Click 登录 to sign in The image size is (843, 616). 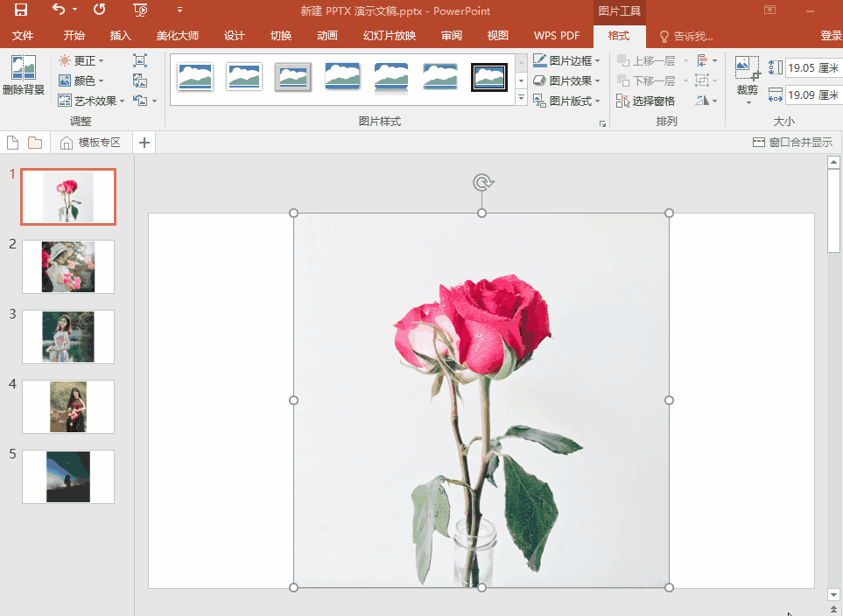[831, 36]
